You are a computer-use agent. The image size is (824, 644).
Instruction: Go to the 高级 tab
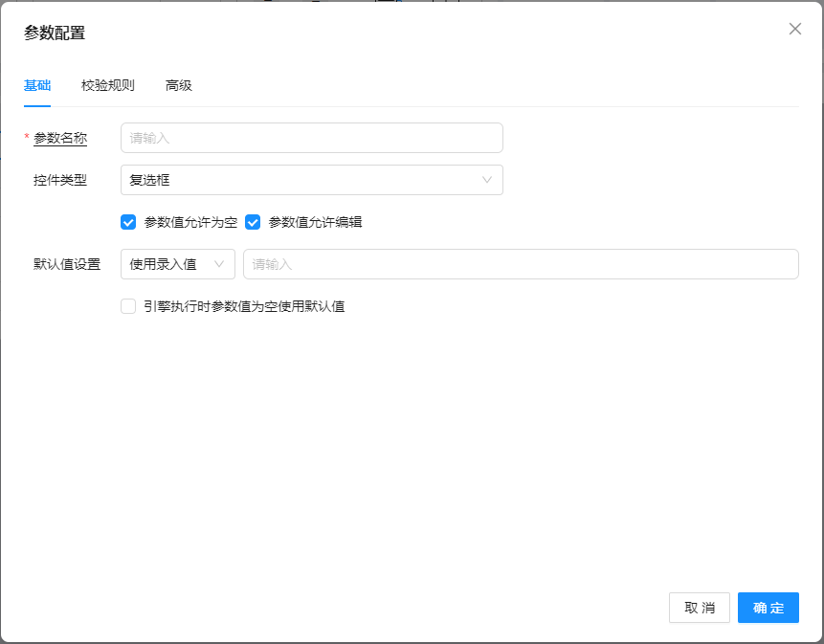tap(179, 85)
